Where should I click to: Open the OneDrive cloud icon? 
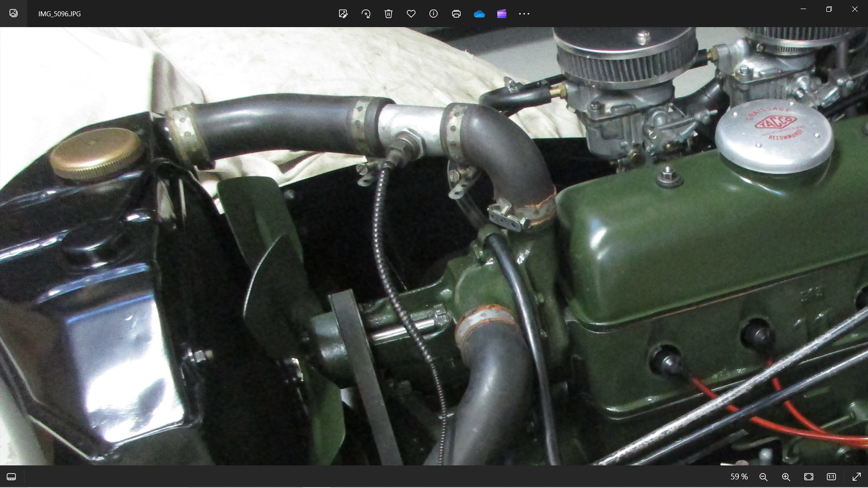coord(479,14)
